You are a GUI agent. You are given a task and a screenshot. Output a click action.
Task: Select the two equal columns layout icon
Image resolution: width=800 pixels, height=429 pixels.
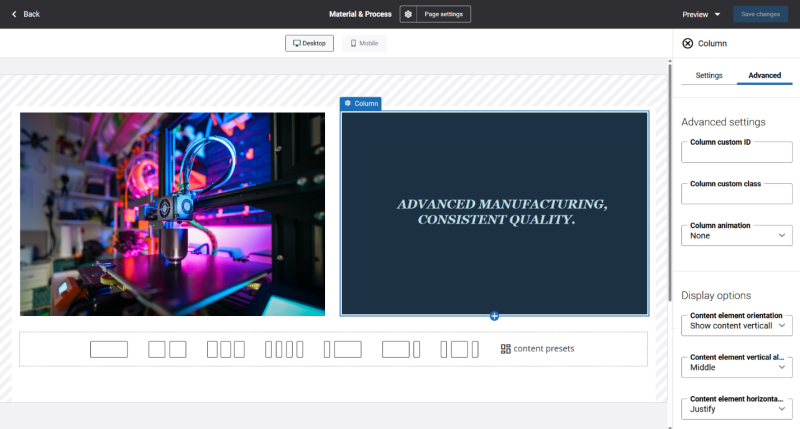[x=167, y=349]
